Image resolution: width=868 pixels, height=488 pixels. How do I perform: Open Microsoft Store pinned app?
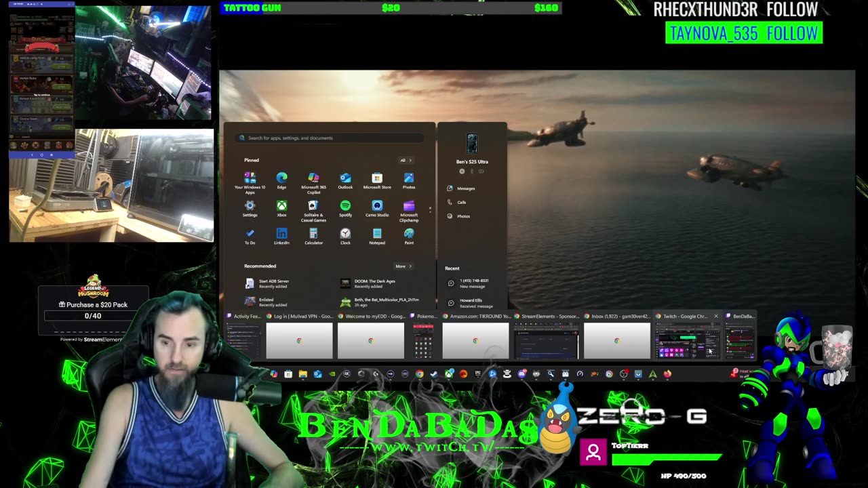[377, 181]
